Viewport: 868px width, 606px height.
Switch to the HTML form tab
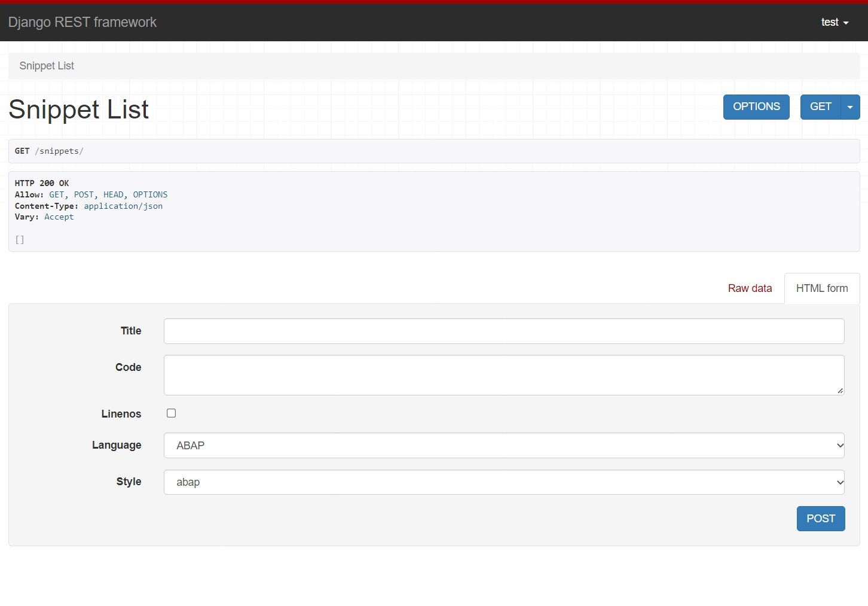click(x=822, y=288)
